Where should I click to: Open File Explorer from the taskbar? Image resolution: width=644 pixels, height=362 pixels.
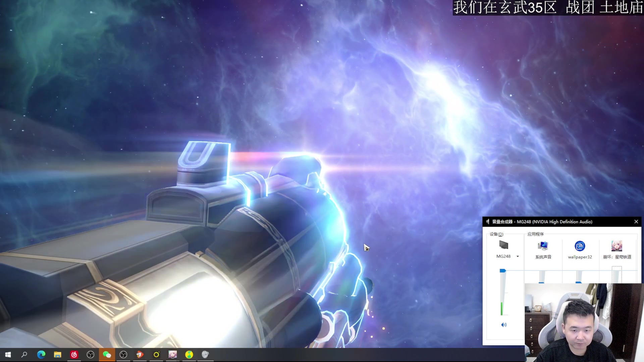point(58,355)
